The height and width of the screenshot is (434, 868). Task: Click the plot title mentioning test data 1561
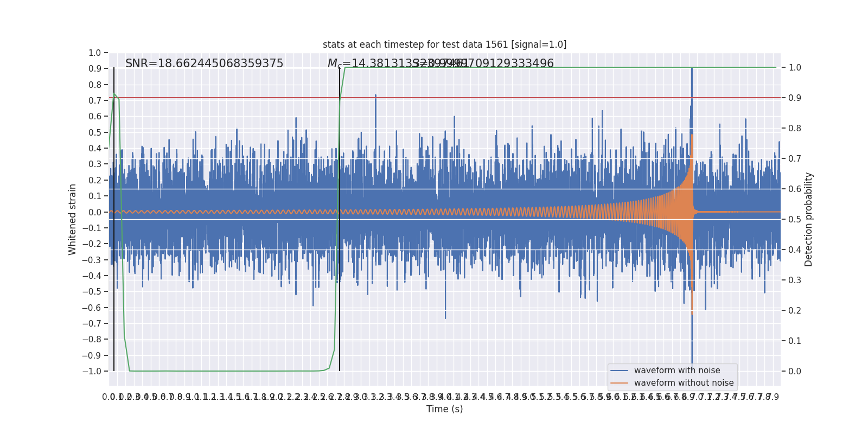(444, 44)
